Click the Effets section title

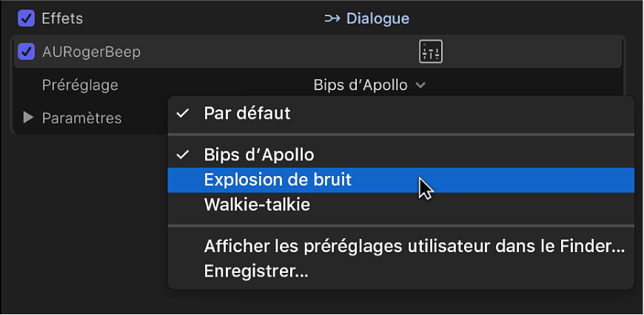(x=62, y=18)
